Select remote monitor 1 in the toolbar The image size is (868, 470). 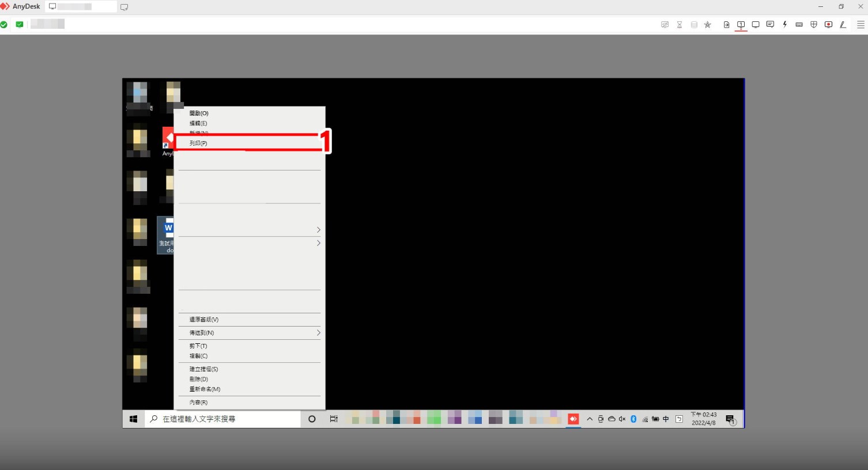[x=741, y=25]
